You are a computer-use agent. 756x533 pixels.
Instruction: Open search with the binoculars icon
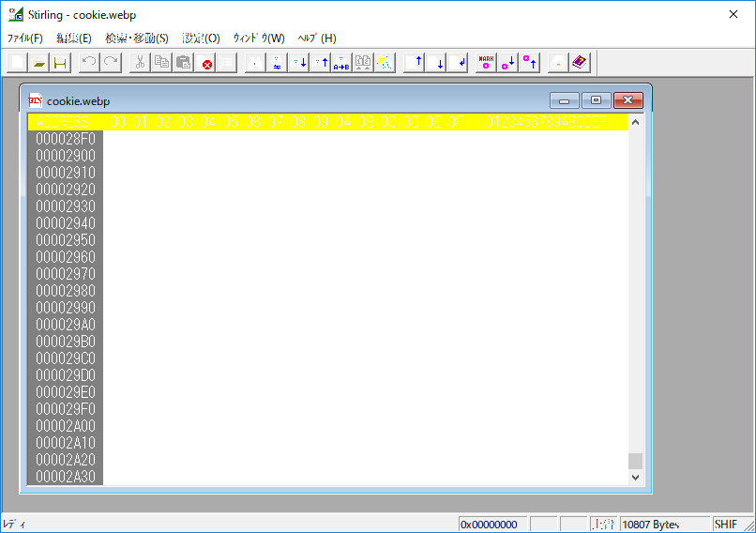[x=255, y=63]
